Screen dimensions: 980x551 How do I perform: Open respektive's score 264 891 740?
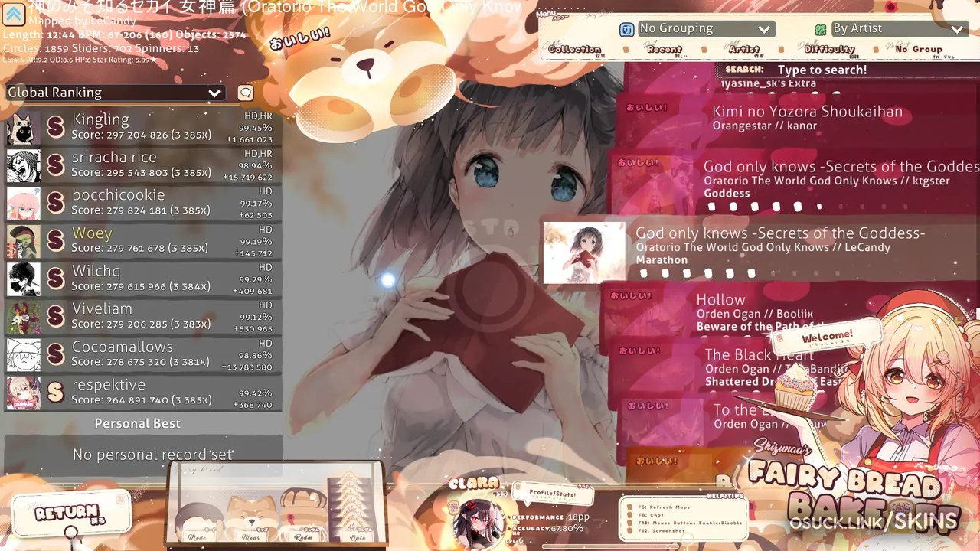click(x=142, y=393)
